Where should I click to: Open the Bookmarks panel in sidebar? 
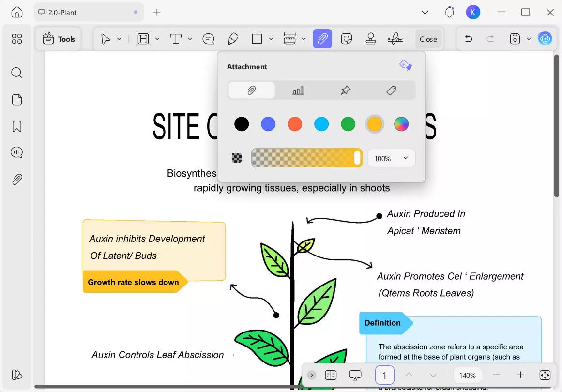click(16, 126)
